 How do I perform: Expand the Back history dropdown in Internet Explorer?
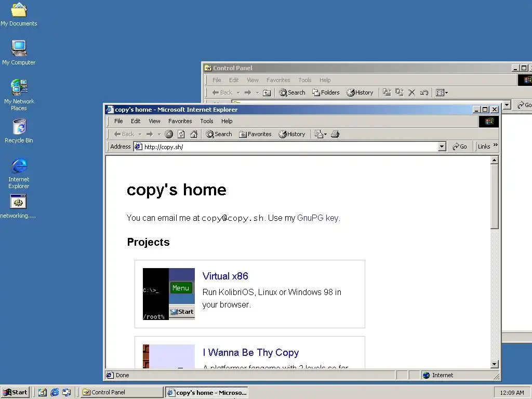140,135
